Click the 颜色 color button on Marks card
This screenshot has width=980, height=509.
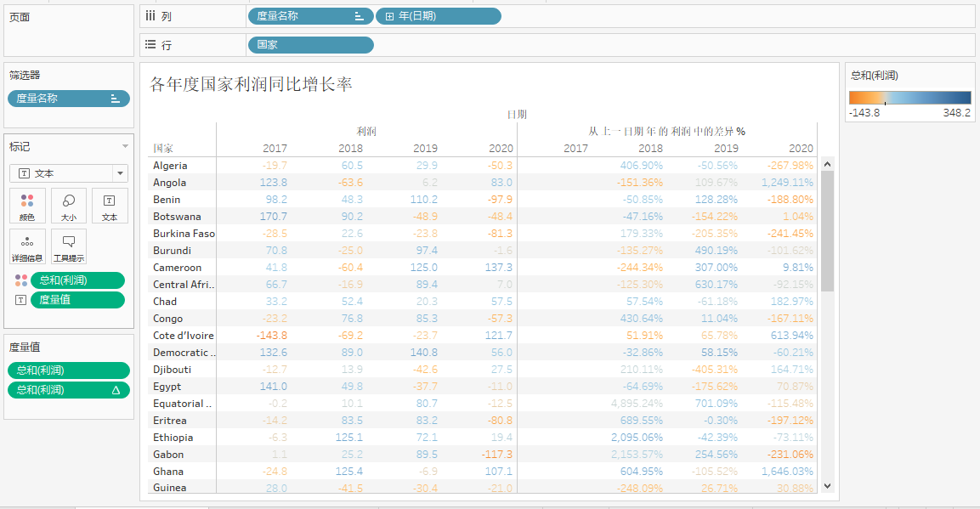26,206
